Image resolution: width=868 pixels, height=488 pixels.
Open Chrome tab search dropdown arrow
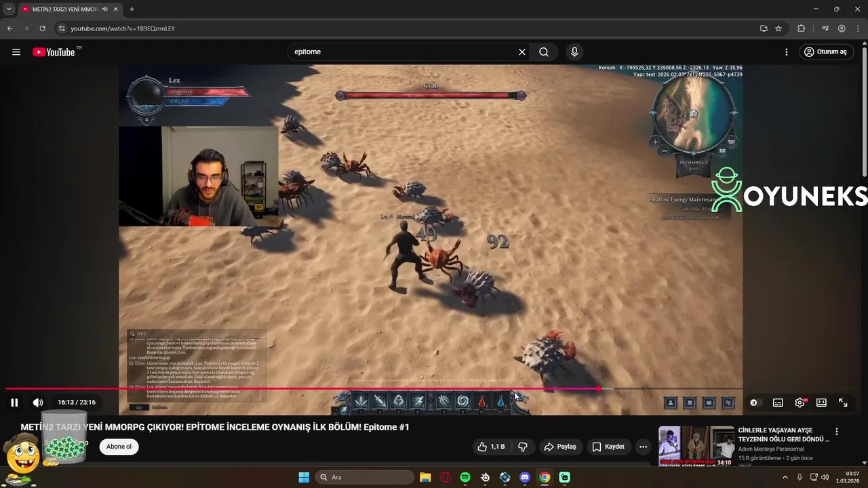pos(9,9)
